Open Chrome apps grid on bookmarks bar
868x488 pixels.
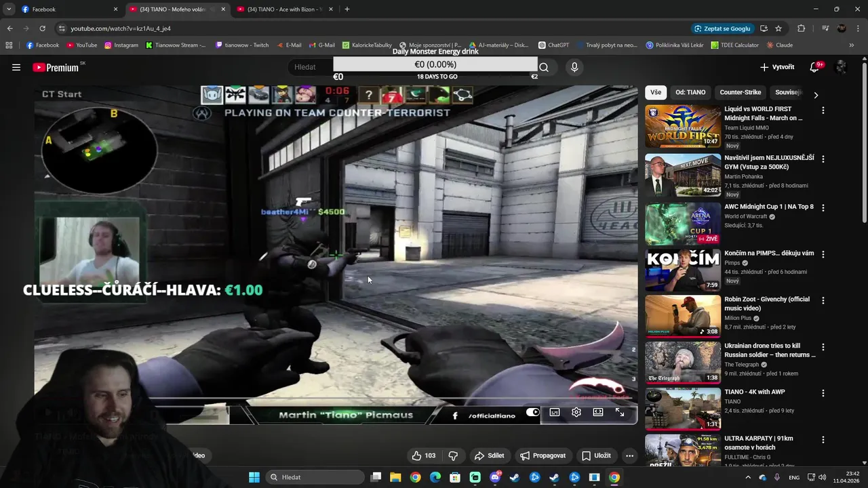(9, 45)
